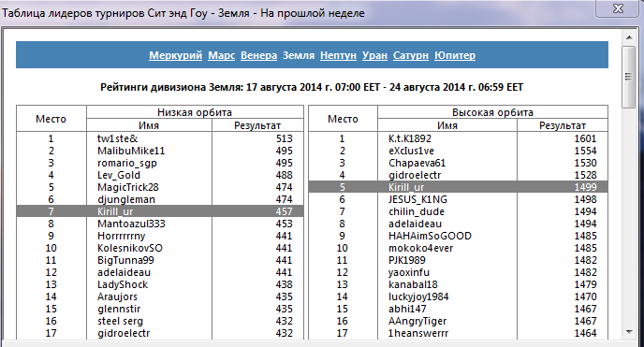Click player tw1ste& in first place
644x347 pixels.
pos(117,138)
